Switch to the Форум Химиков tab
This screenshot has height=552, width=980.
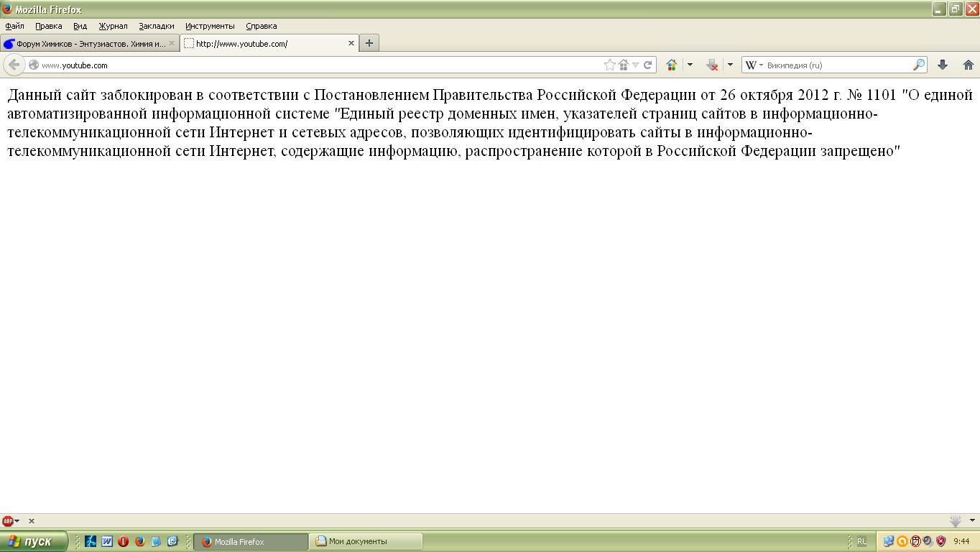(86, 43)
